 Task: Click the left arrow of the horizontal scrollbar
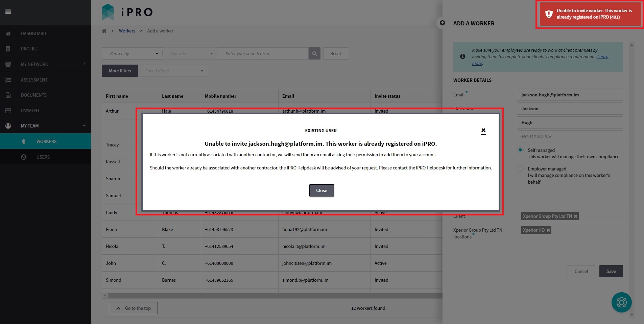pos(105,295)
